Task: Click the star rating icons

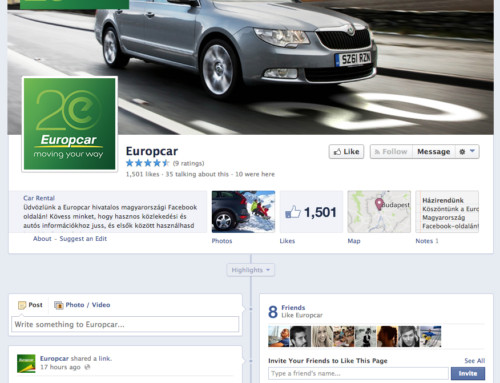Action: pos(148,163)
